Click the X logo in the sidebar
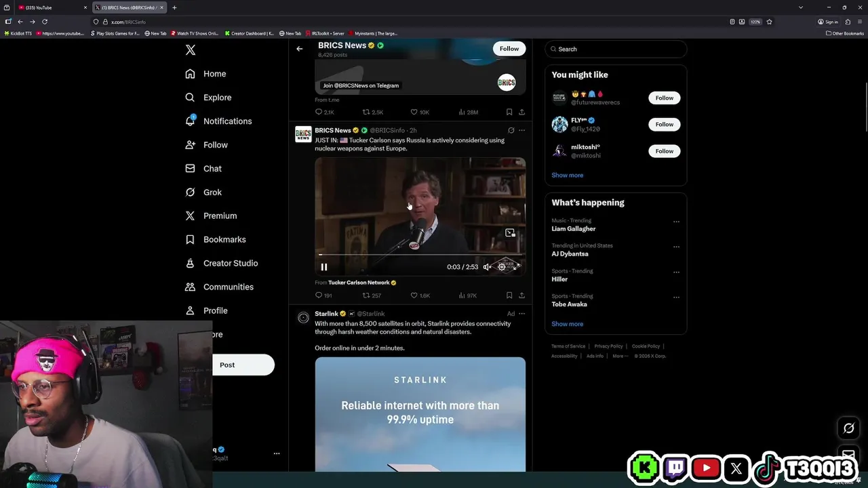Screen dimensions: 868x488 (191, 50)
